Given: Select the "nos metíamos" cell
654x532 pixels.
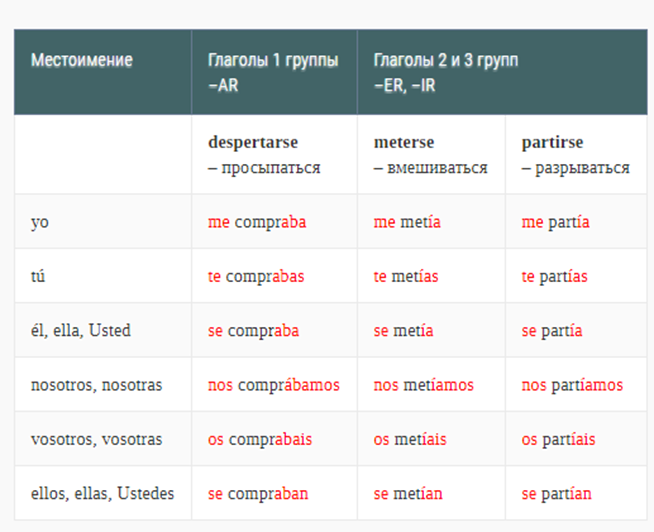Looking at the screenshot, I should pos(431,385).
